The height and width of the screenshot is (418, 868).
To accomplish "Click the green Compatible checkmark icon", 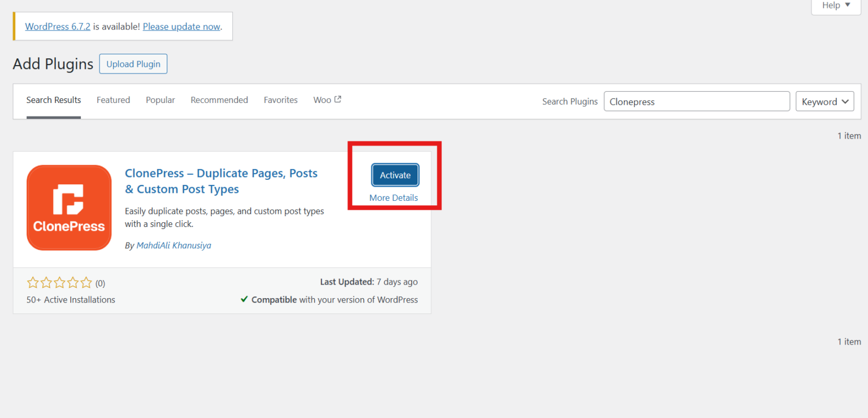I will [x=244, y=299].
